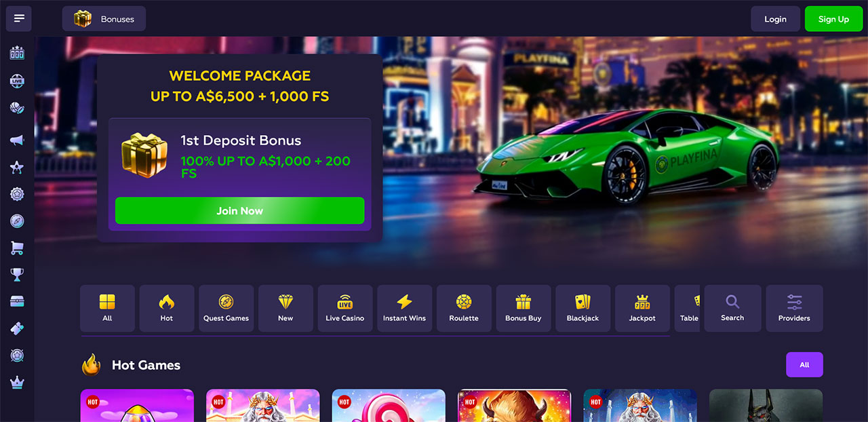Click the crown VIP sidebar icon

pos(17,383)
